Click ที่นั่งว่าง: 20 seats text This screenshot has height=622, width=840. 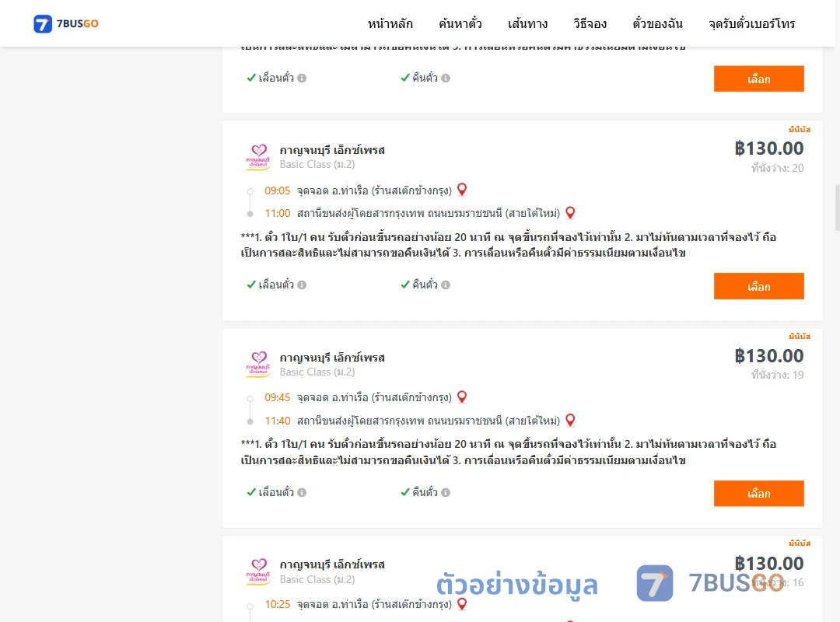pos(777,168)
